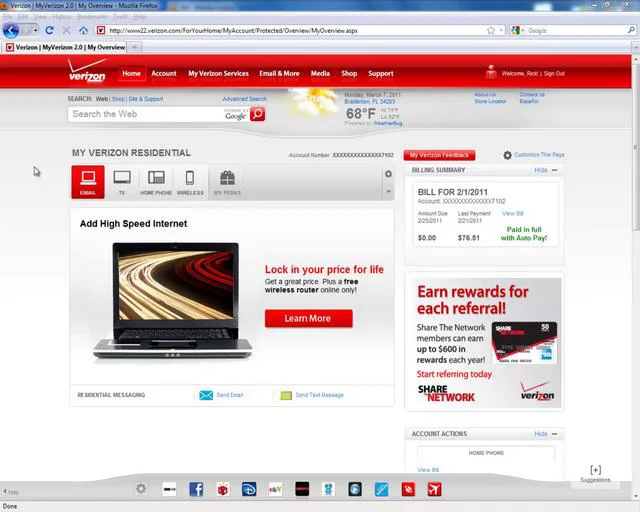Open the back/forward history dropdown arrow

36,30
